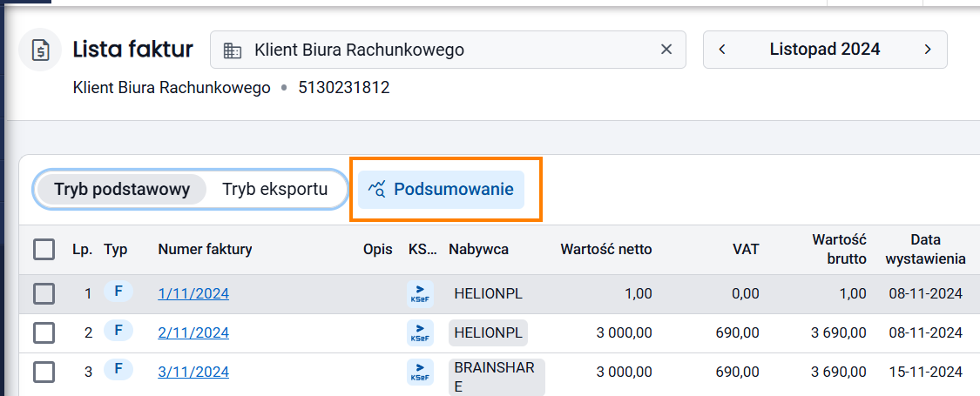Screen dimensions: 980x396
Task: Click the F type badge in row 1
Action: (x=118, y=292)
